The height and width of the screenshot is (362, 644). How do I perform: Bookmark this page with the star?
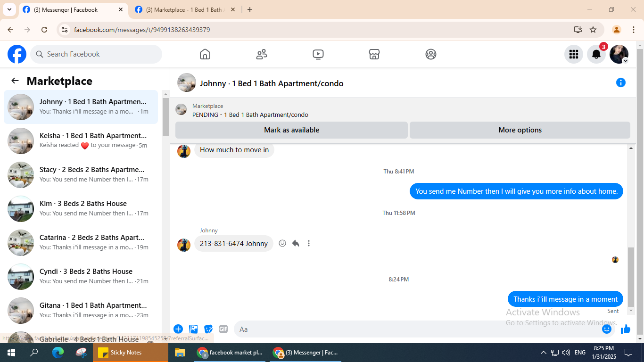[593, 30]
